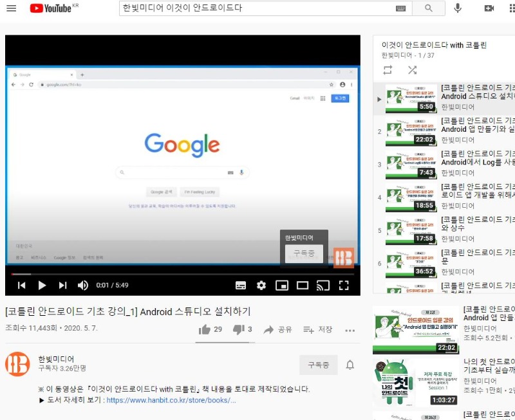The width and height of the screenshot is (515, 420).
Task: Open the on-screen keyboard in the search box
Action: pos(400,8)
